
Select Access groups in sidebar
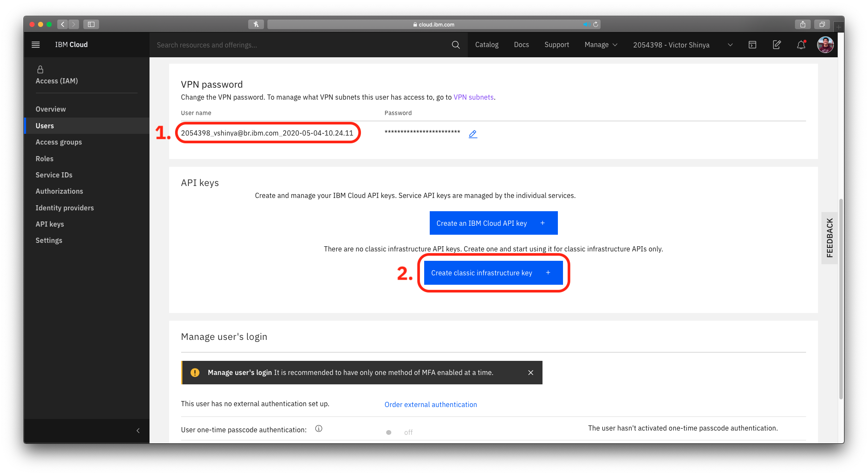pyautogui.click(x=59, y=142)
